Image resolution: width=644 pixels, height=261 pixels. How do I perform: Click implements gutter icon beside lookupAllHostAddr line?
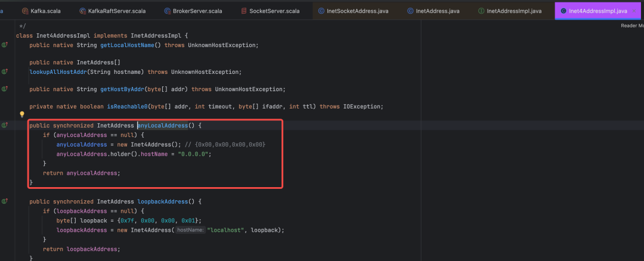tap(5, 72)
